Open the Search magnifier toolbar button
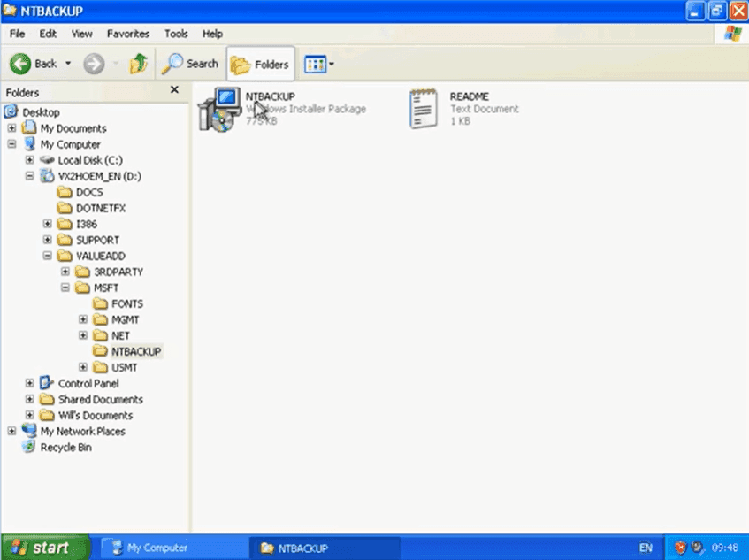Screen dimensions: 749x560 tap(190, 64)
